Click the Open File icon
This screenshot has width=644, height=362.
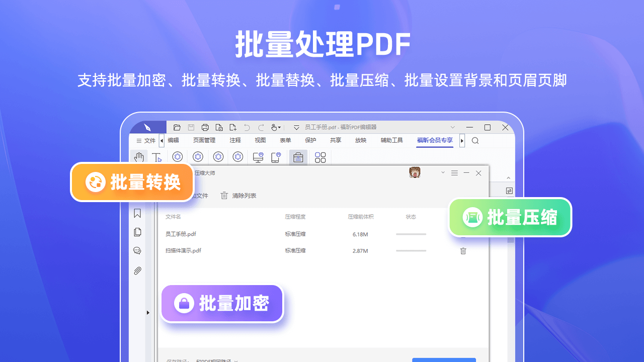click(x=177, y=127)
